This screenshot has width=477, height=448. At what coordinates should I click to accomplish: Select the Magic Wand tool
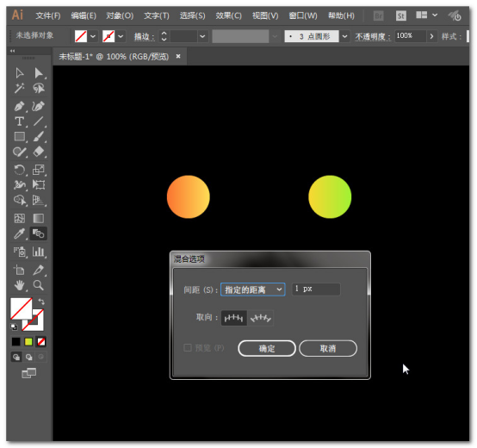[x=20, y=88]
